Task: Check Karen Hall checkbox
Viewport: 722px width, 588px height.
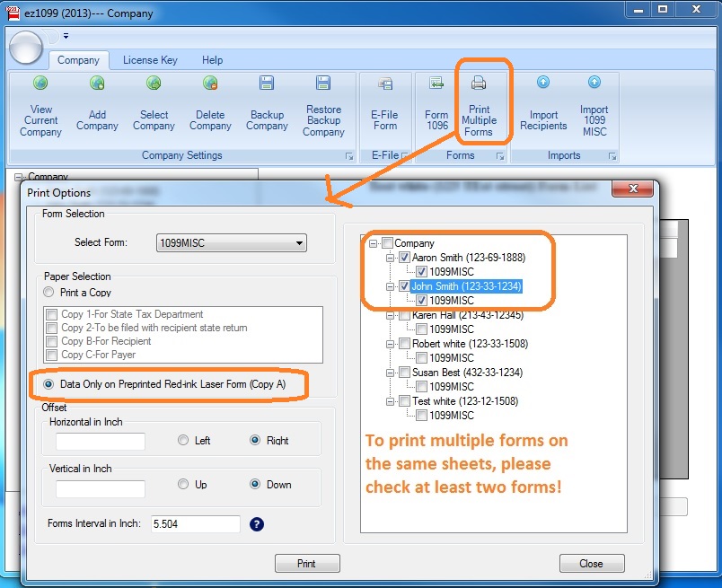Action: tap(404, 315)
